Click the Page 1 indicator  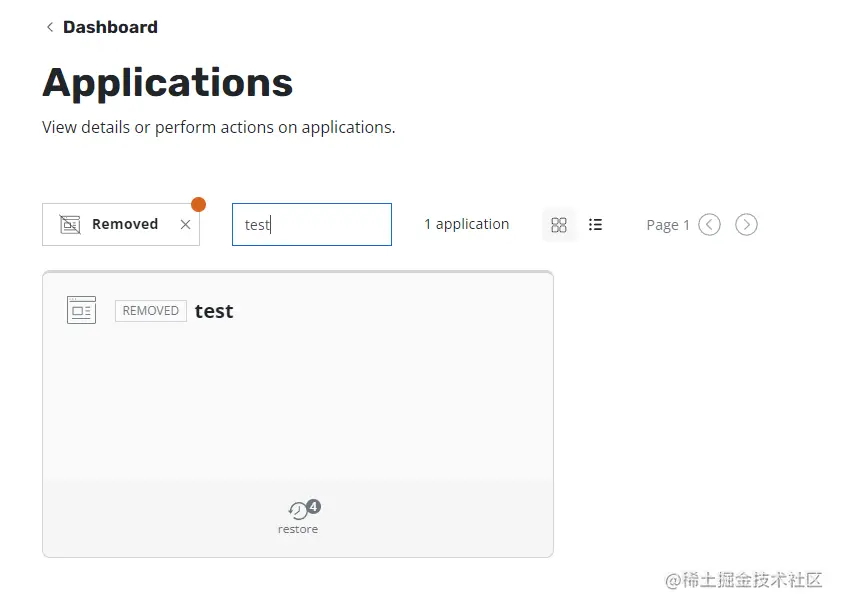point(668,225)
